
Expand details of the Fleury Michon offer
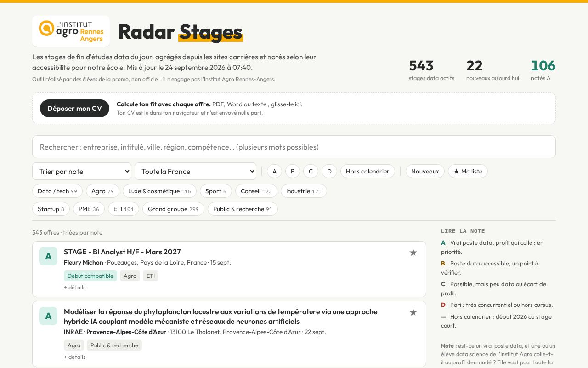[74, 287]
